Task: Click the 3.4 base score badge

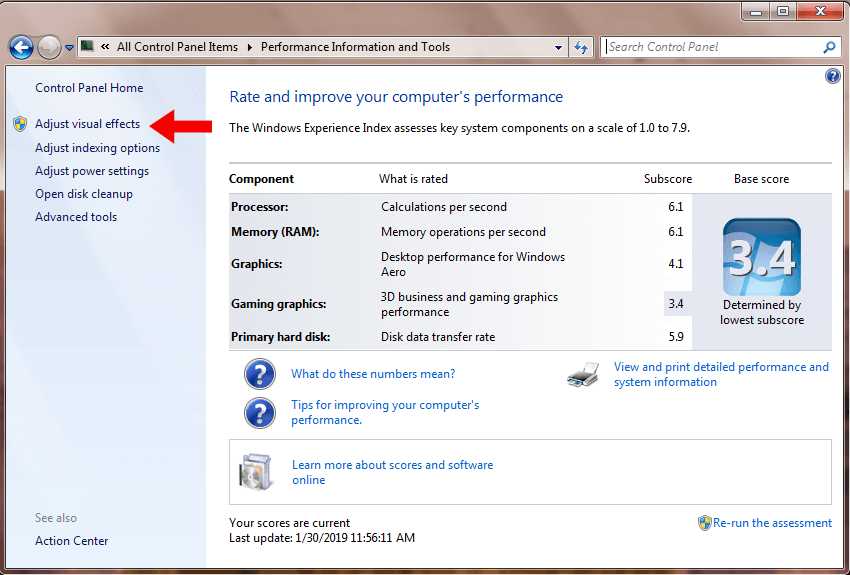Action: click(761, 257)
